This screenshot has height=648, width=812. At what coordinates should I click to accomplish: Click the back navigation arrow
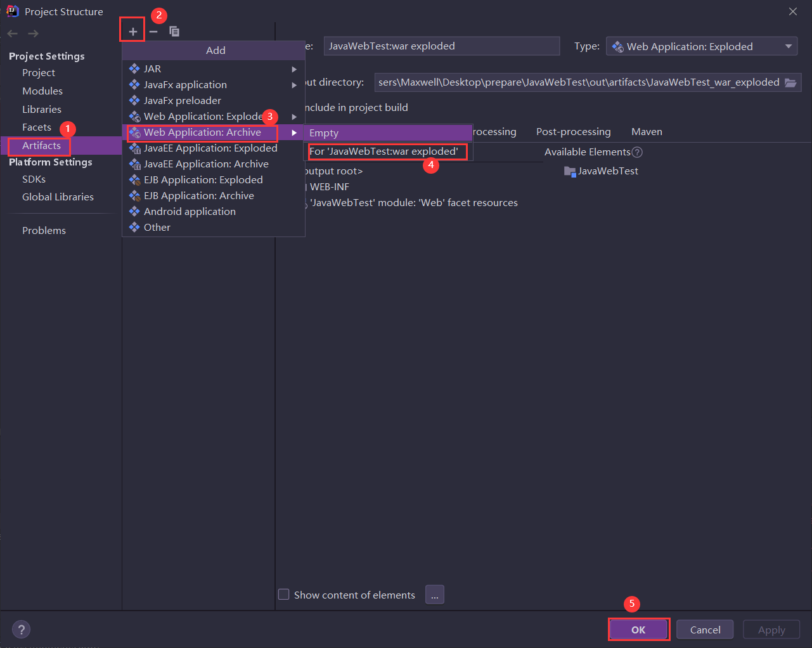tap(13, 34)
